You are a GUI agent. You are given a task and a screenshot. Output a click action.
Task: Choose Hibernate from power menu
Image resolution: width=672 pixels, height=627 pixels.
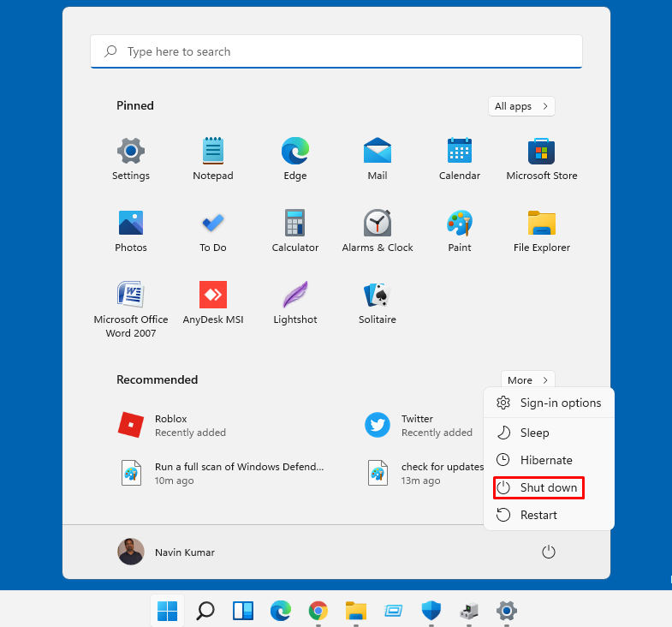point(549,460)
